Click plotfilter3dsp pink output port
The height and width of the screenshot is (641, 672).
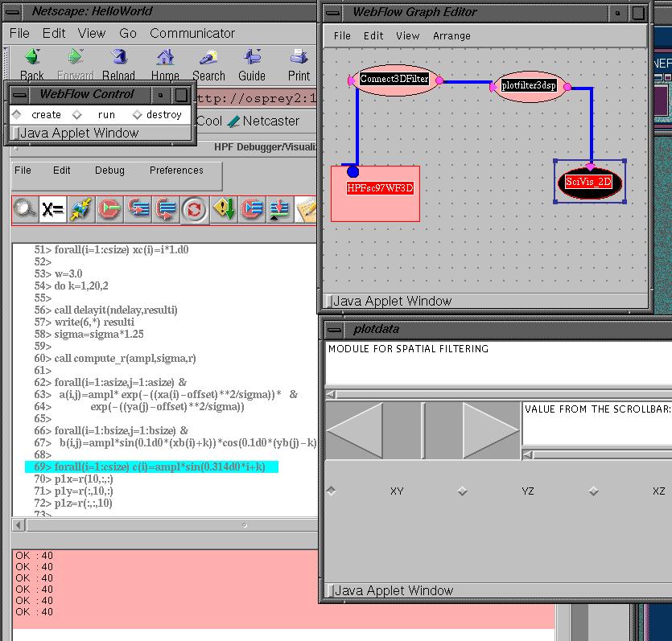click(567, 87)
